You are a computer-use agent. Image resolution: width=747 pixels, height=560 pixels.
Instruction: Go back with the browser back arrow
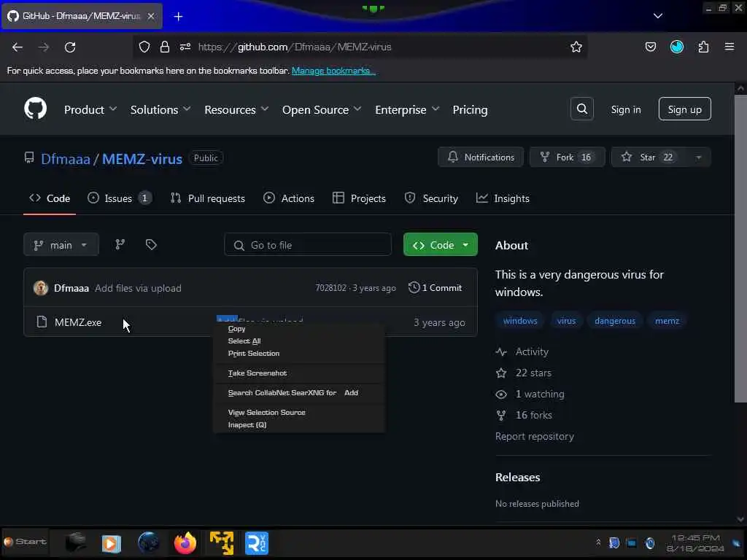click(18, 47)
